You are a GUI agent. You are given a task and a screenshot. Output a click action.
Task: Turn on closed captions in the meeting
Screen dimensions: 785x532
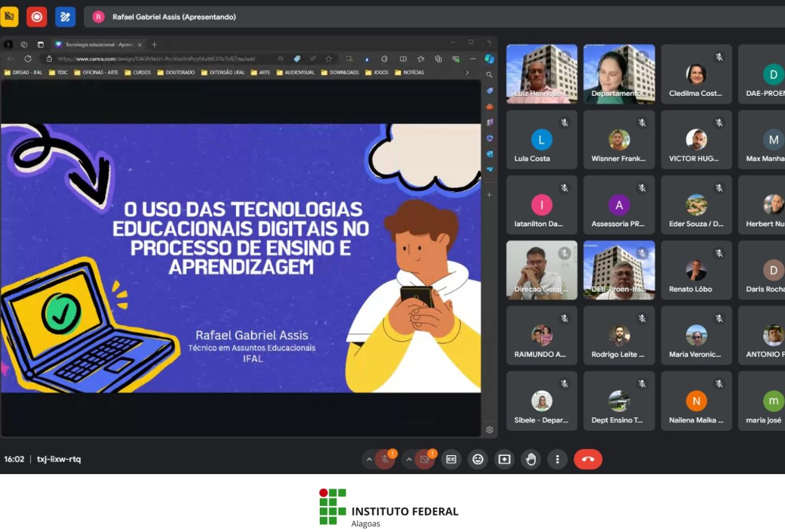(451, 459)
